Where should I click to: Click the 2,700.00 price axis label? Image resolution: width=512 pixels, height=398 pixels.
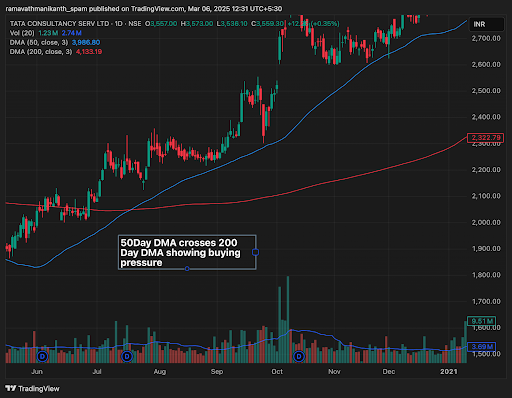(486, 38)
